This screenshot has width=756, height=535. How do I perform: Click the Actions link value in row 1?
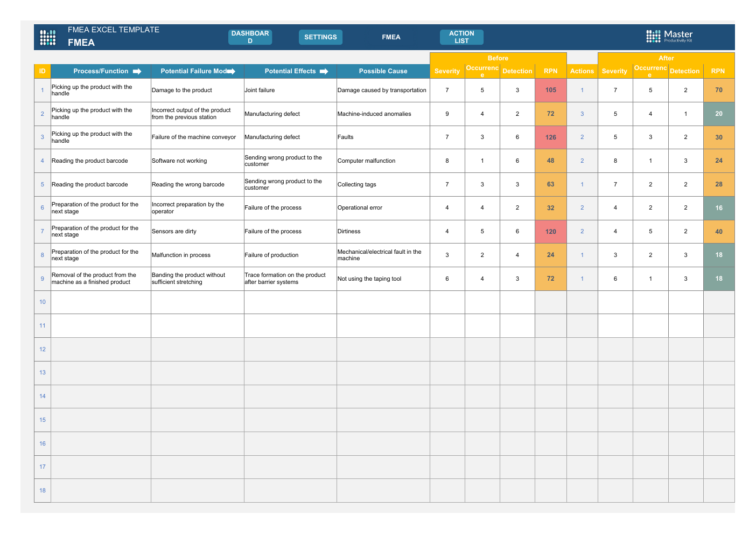(x=582, y=90)
